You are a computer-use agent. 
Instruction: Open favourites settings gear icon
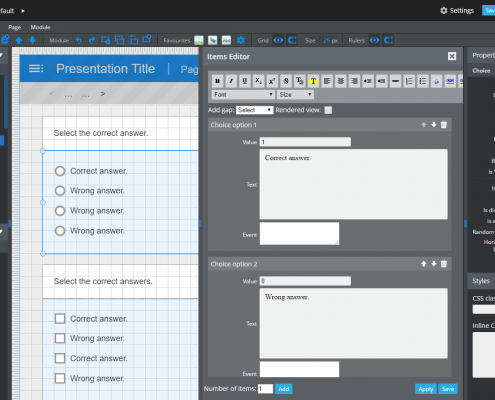click(x=241, y=40)
